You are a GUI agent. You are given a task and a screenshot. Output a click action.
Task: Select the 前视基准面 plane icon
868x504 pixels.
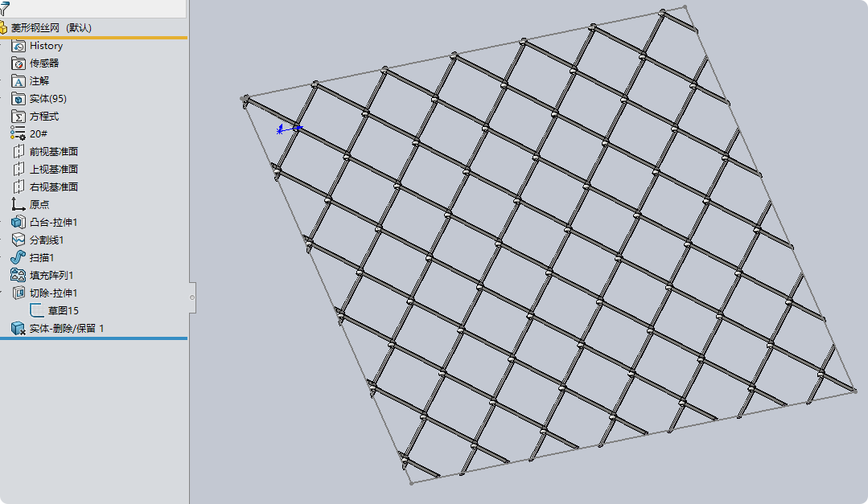(19, 152)
